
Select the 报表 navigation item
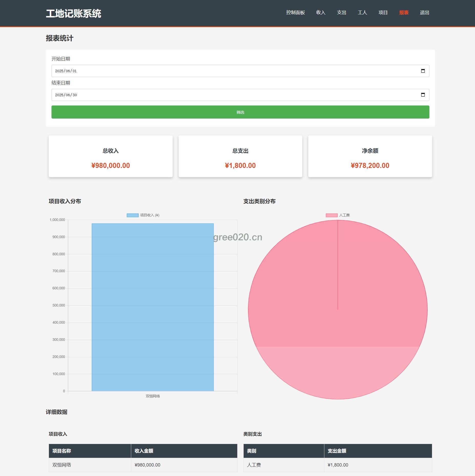point(404,13)
